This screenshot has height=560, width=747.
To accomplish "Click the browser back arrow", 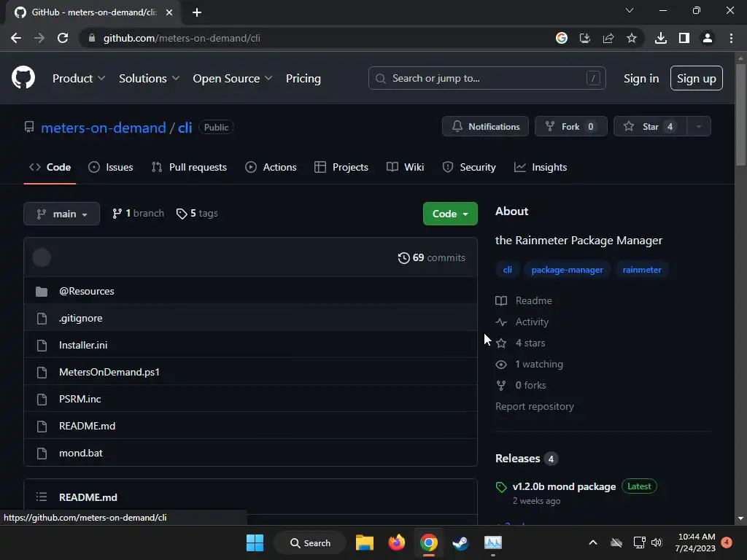I will click(16, 38).
